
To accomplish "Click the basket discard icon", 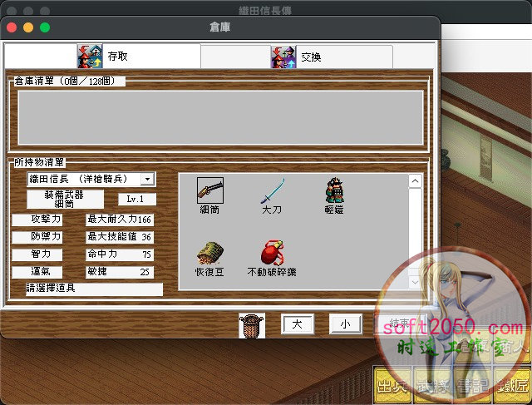I will click(251, 324).
